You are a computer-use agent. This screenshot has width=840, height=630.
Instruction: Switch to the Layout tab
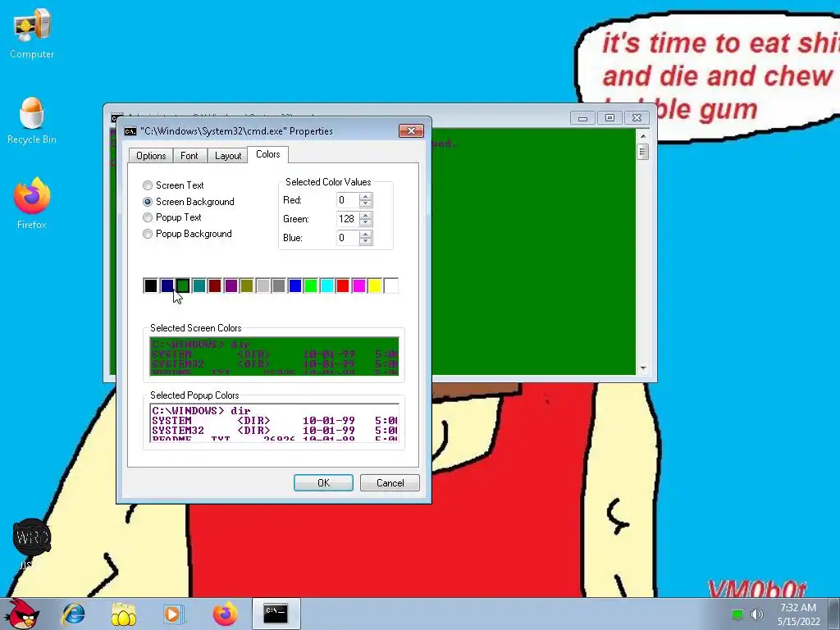point(228,156)
